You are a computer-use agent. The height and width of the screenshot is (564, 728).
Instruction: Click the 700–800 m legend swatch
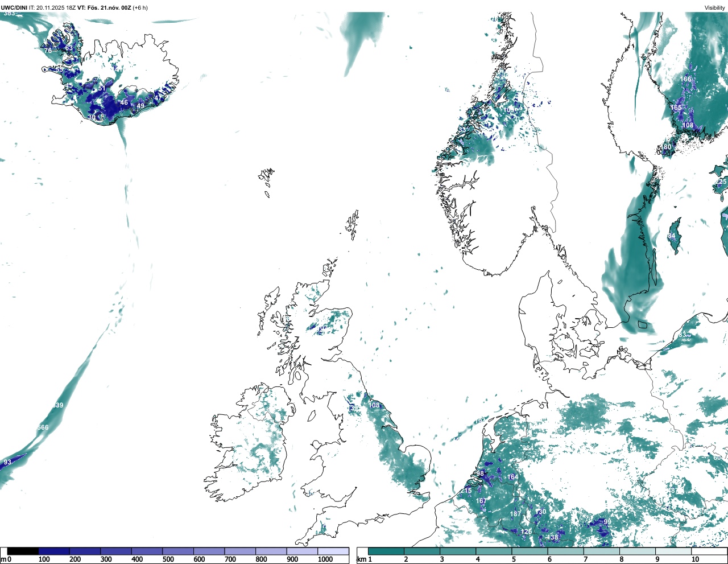point(240,551)
